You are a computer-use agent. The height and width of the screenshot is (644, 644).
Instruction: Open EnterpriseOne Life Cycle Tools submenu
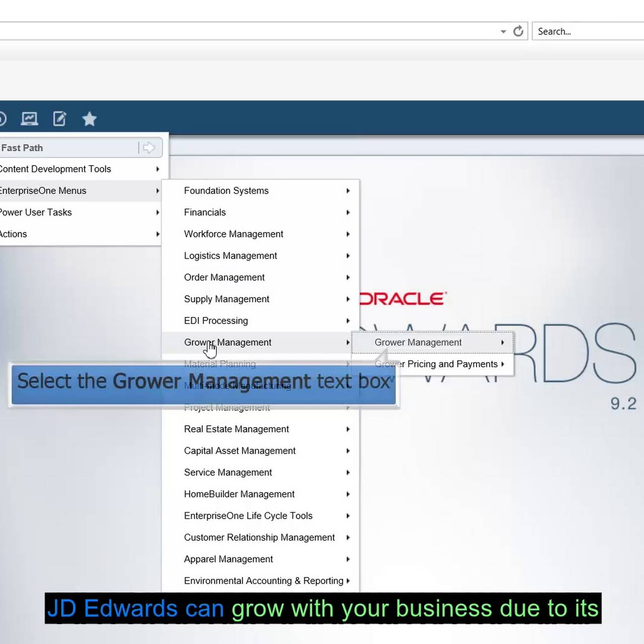click(x=261, y=516)
